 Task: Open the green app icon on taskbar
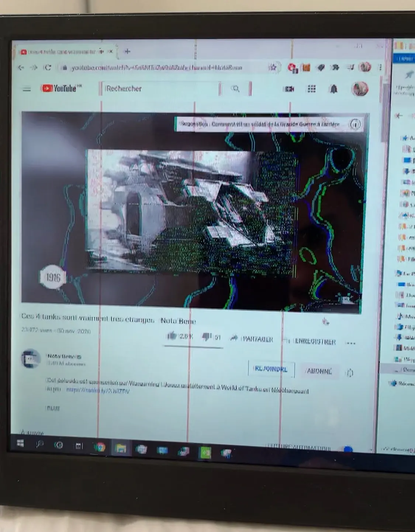click(x=205, y=452)
